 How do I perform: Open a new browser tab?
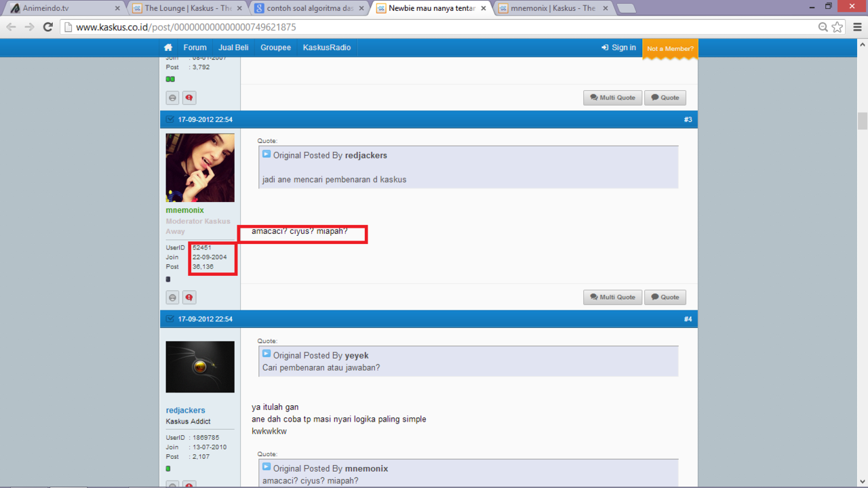coord(625,8)
